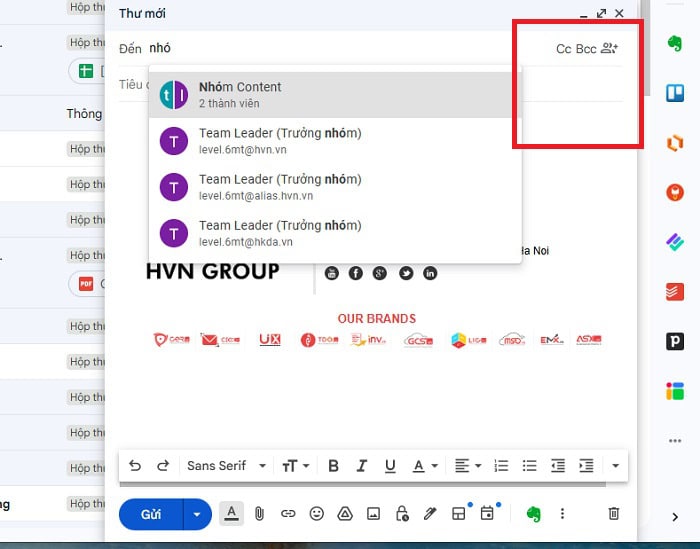Toggle bold formatting
The height and width of the screenshot is (549, 700).
(333, 465)
